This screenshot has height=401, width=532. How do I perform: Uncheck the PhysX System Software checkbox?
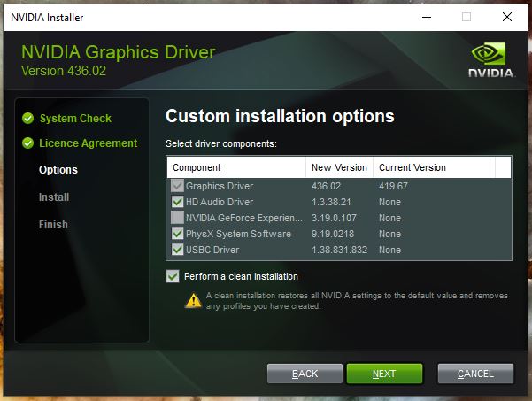tap(177, 234)
